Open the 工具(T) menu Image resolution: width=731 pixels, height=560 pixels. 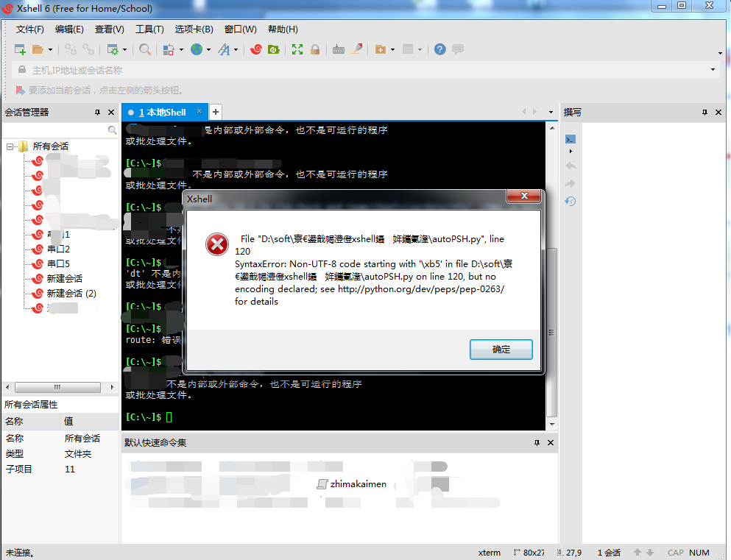click(149, 29)
